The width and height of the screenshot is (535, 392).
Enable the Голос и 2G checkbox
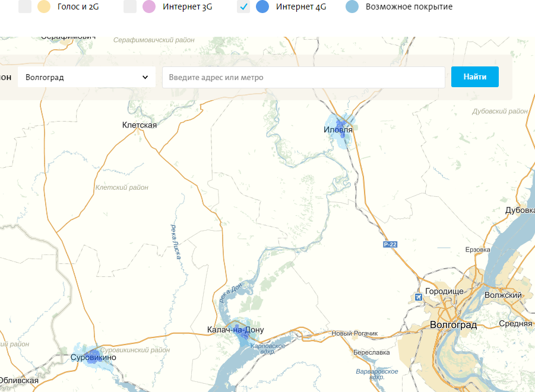click(x=25, y=7)
